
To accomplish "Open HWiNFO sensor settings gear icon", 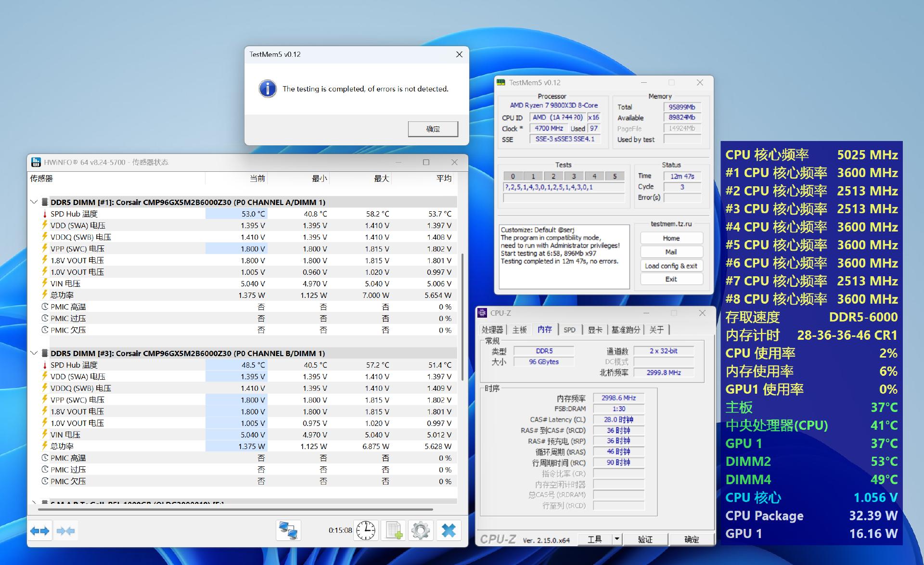I will pyautogui.click(x=421, y=530).
